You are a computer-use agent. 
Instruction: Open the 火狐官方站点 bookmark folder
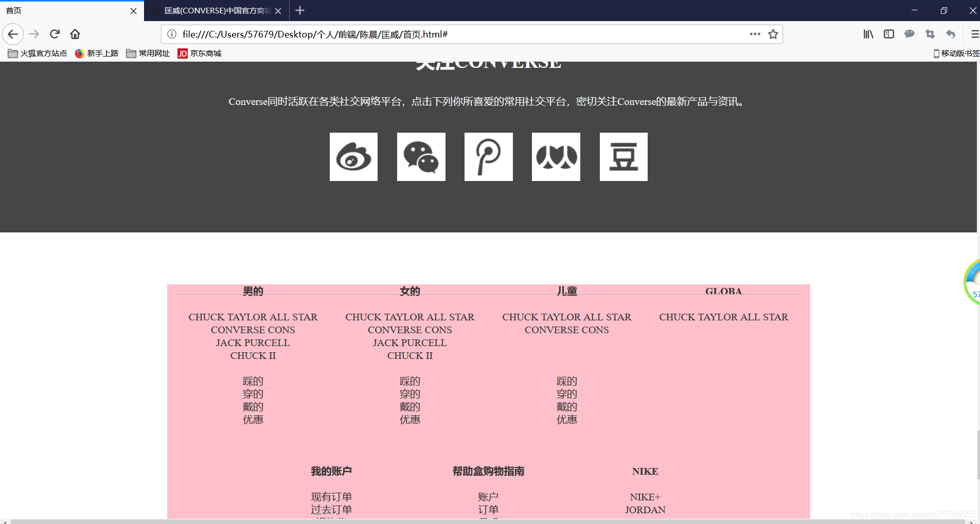point(38,53)
